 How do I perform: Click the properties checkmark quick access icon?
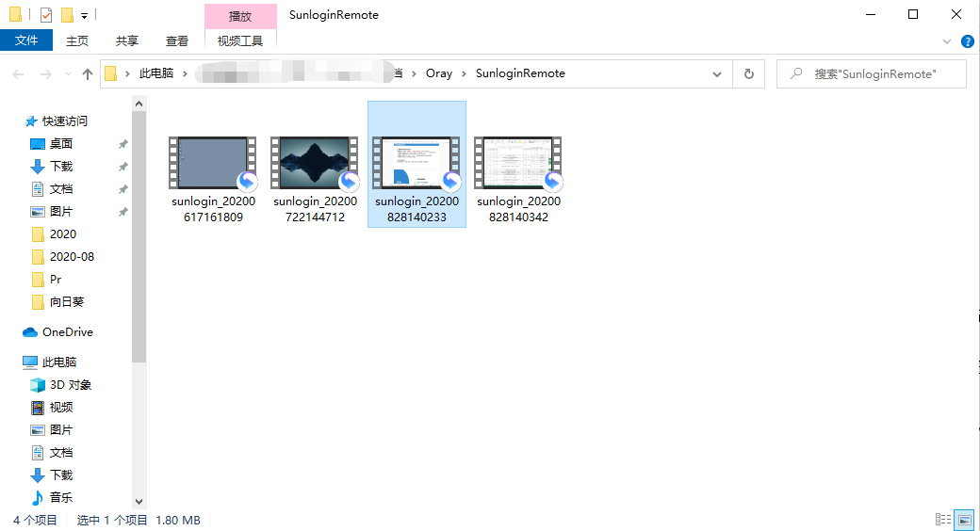click(45, 14)
